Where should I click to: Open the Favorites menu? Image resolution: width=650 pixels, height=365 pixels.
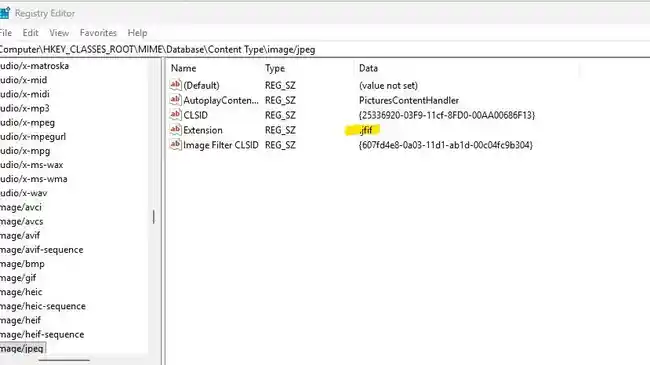pyautogui.click(x=98, y=33)
